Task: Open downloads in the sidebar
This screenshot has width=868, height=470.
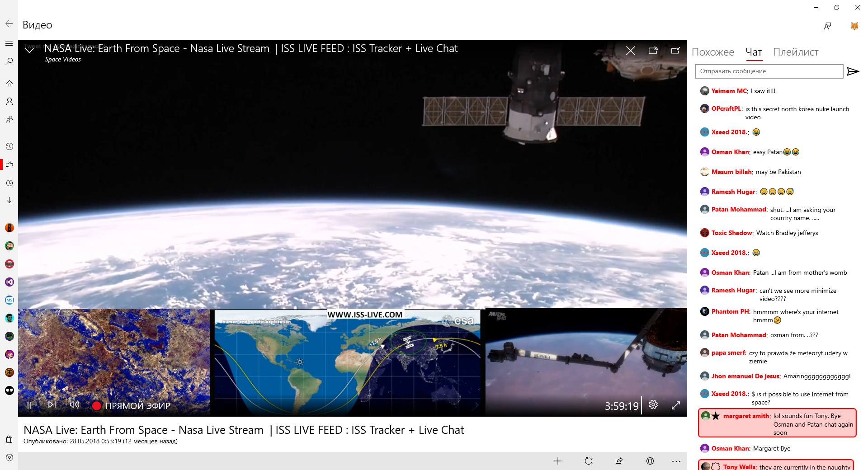Action: point(9,201)
